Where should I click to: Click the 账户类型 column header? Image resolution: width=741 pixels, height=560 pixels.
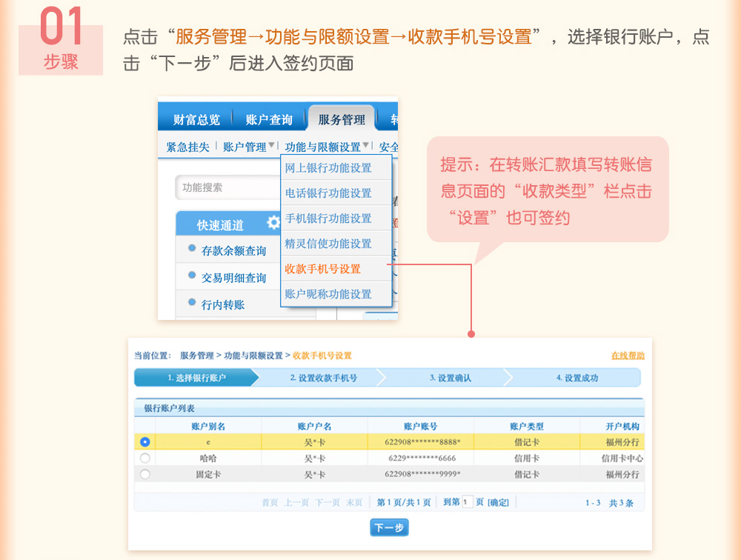[x=526, y=426]
